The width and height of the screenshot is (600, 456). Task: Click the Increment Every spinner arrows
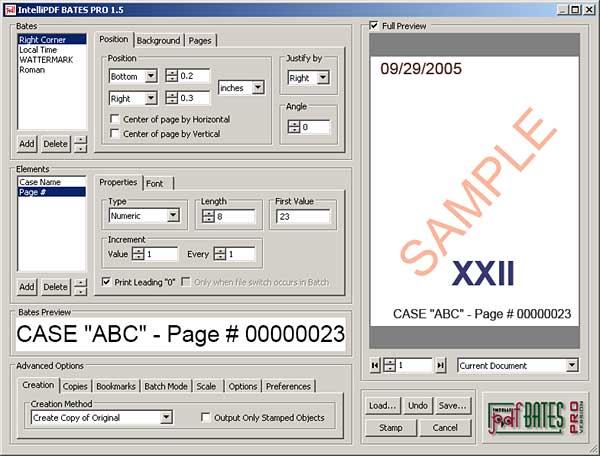point(220,254)
